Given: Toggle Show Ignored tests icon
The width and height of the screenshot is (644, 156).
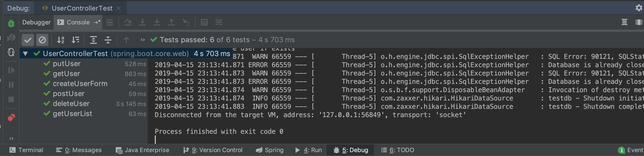Looking at the screenshot, I should (42, 40).
